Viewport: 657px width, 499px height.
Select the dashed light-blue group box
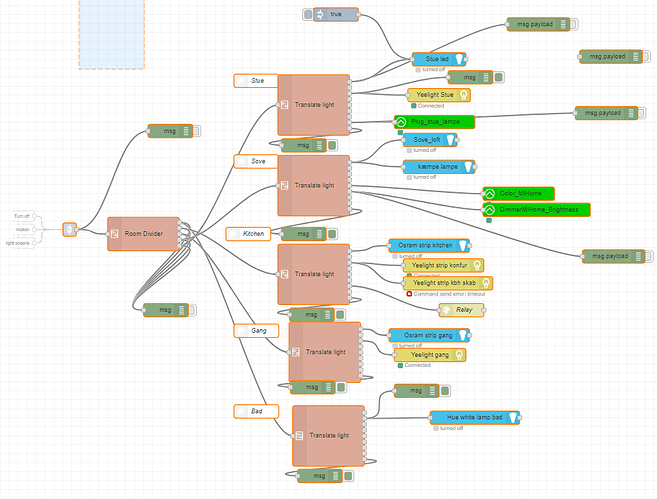click(x=111, y=34)
